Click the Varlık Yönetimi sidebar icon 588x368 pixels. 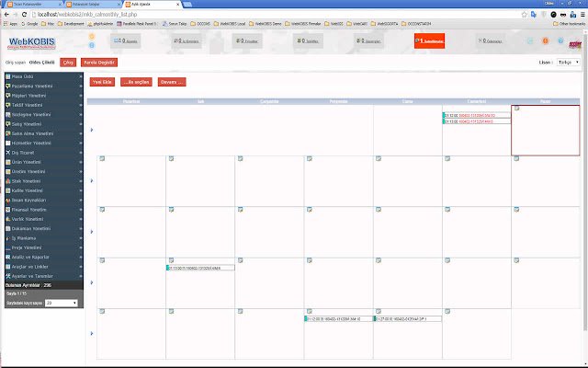click(x=8, y=219)
